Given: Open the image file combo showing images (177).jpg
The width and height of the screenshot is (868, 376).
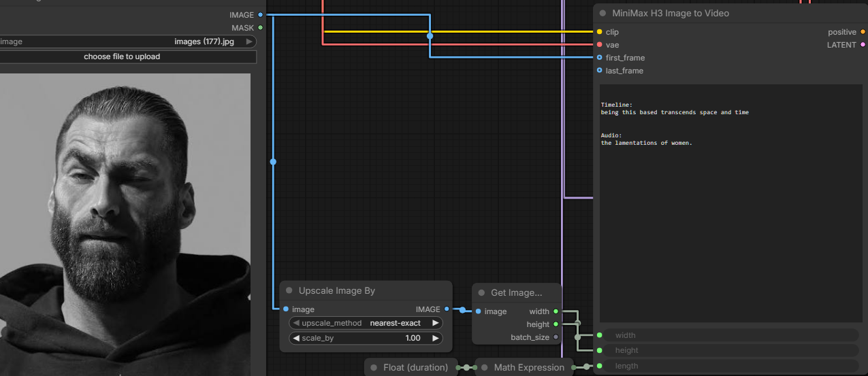Looking at the screenshot, I should point(128,41).
